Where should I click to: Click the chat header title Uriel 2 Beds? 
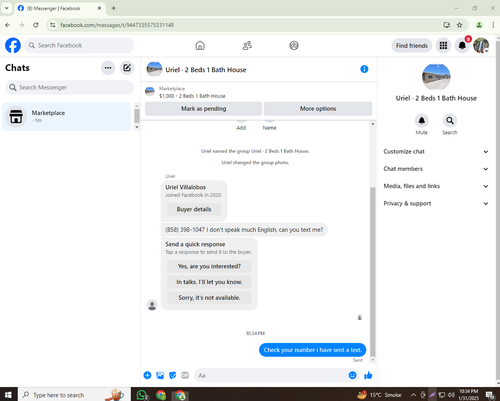(206, 70)
